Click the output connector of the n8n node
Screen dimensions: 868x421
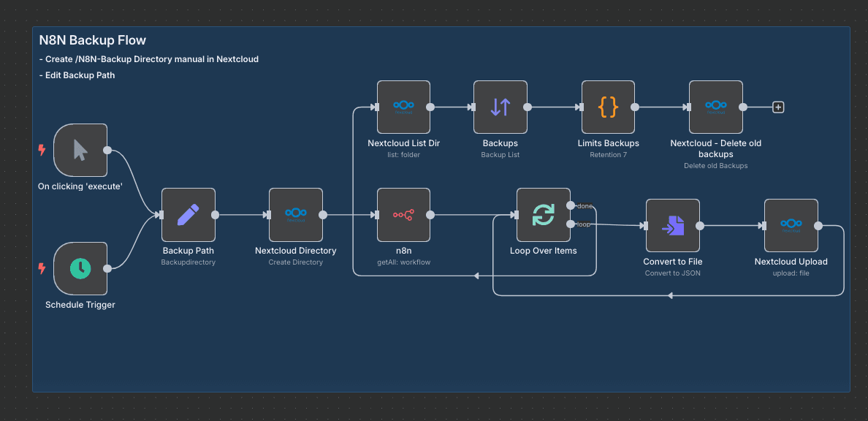coord(430,215)
